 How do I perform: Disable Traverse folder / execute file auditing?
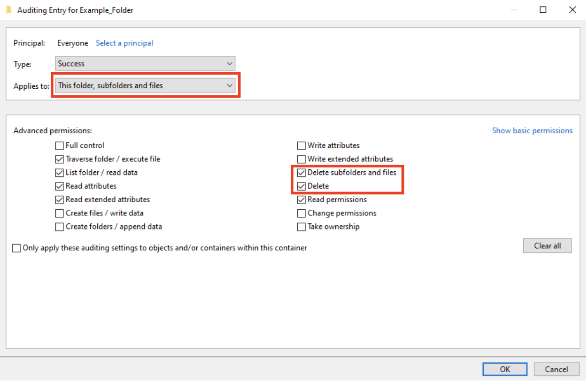click(59, 159)
